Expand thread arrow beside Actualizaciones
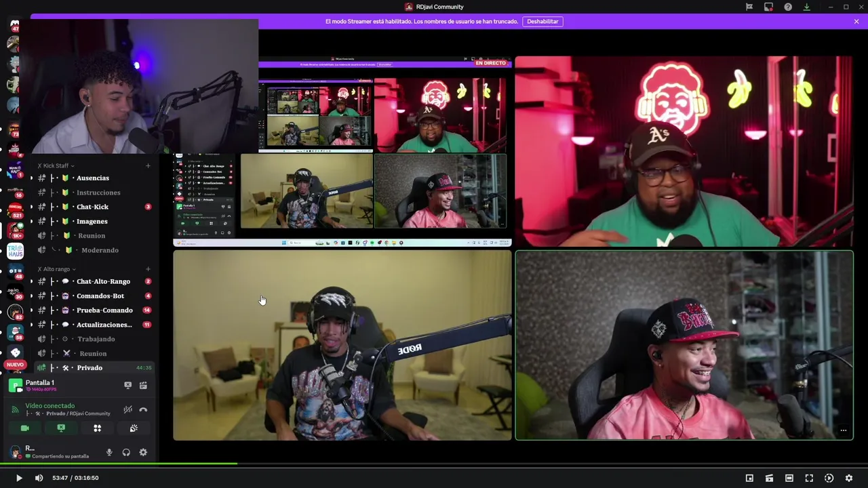The width and height of the screenshot is (868, 488). [31, 325]
